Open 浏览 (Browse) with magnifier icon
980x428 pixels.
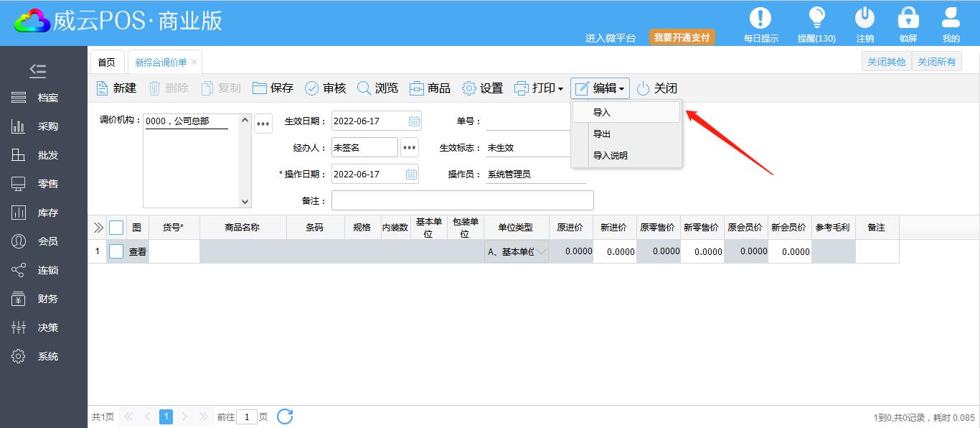(x=364, y=88)
